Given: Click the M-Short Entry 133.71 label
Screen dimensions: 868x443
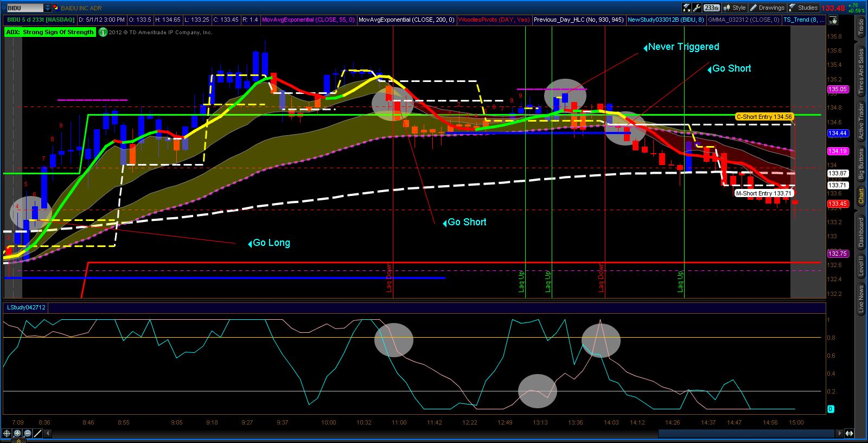Looking at the screenshot, I should click(764, 193).
